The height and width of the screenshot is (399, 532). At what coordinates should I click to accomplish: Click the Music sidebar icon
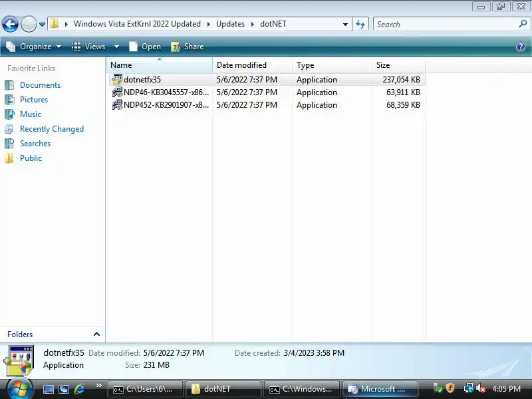[x=9, y=114]
